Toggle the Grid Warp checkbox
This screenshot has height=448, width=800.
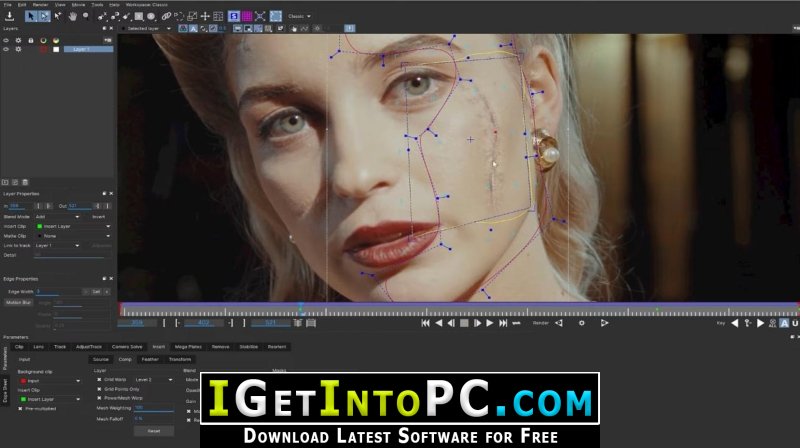coord(99,380)
